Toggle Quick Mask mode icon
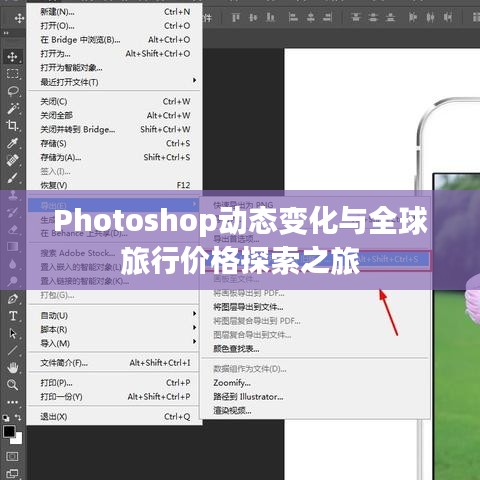 coord(12,456)
